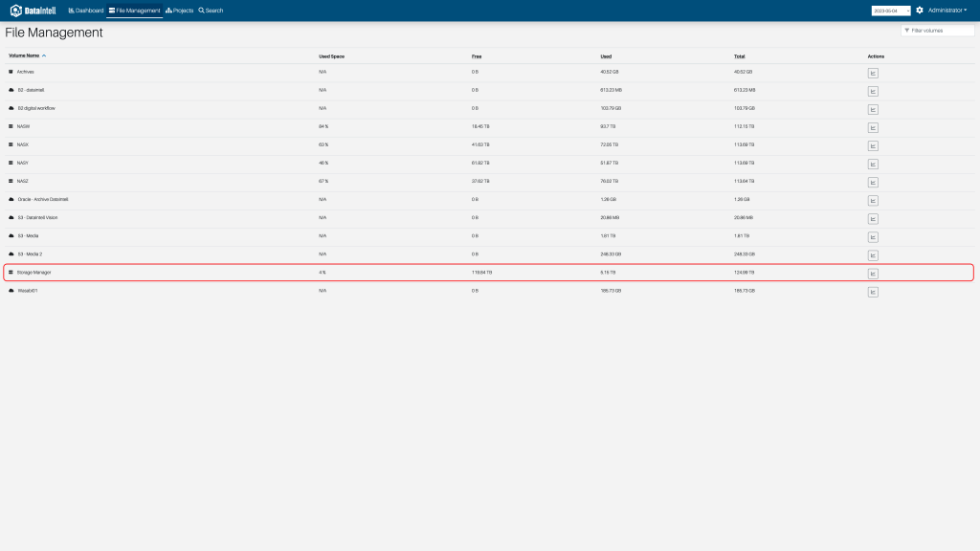
Task: Click the Filter volumes input field
Action: [938, 30]
